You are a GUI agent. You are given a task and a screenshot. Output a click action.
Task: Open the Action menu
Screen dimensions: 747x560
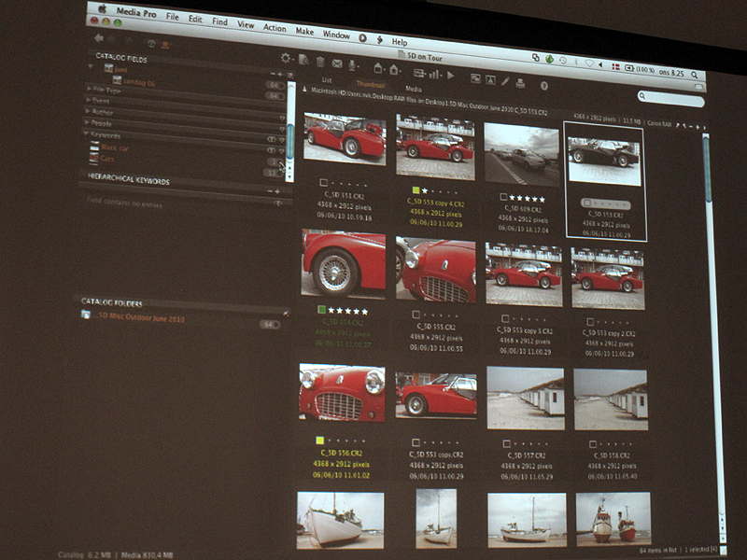click(x=275, y=28)
